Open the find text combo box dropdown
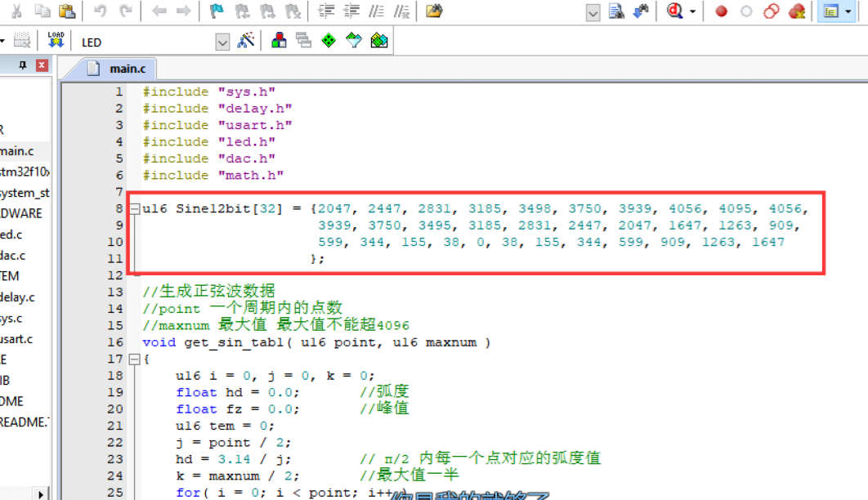The height and width of the screenshot is (500, 868). pyautogui.click(x=593, y=12)
